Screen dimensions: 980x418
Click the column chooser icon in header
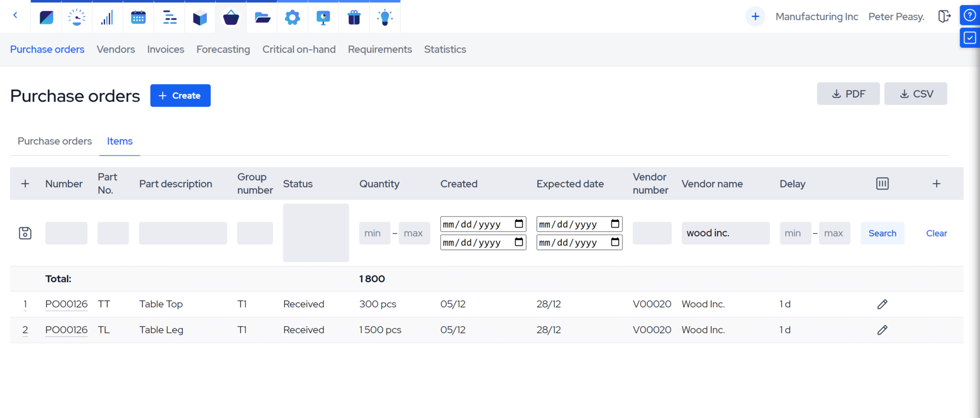pos(882,184)
